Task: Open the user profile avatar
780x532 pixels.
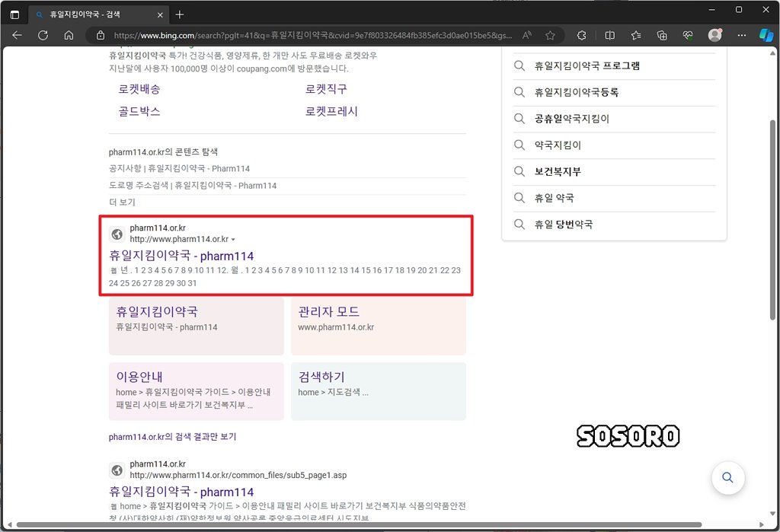Action: pyautogui.click(x=714, y=35)
